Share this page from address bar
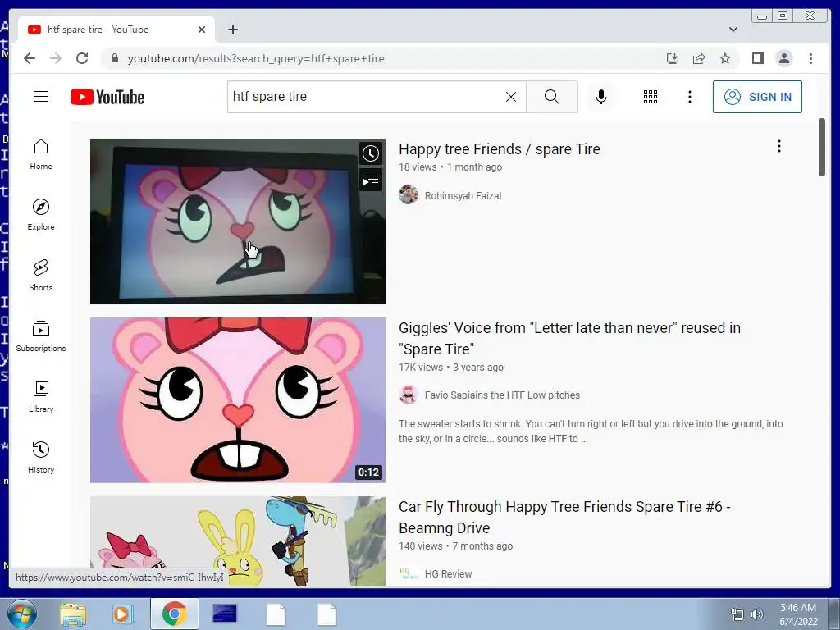Viewport: 840px width, 630px height. coord(699,58)
